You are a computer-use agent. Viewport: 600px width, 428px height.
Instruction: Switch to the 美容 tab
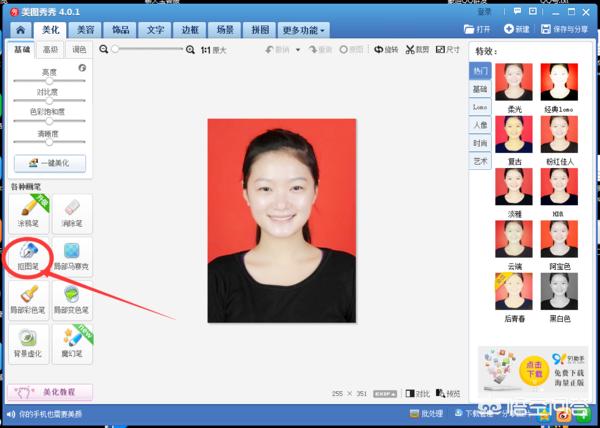tap(86, 30)
